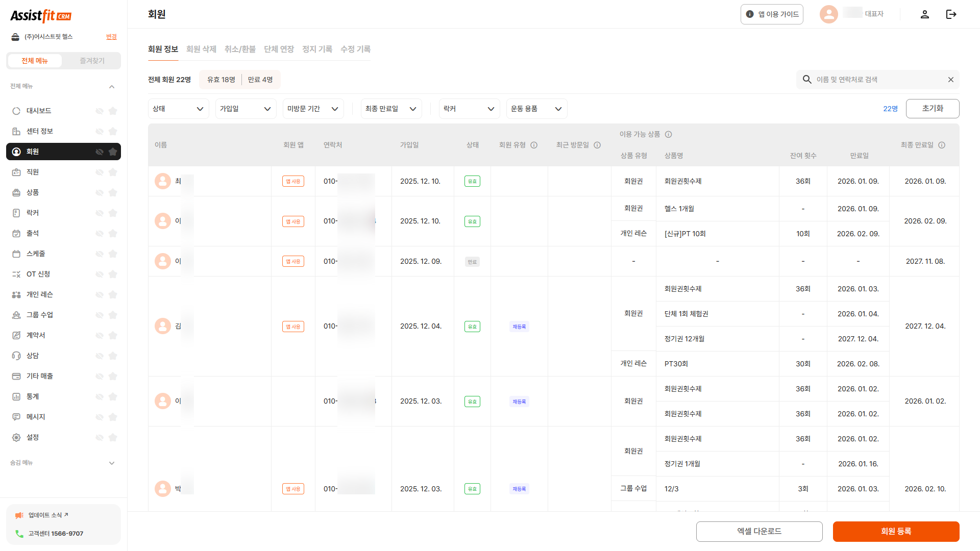The width and height of the screenshot is (980, 551).
Task: Toggle favorite star on the 회원 menu
Action: [113, 152]
